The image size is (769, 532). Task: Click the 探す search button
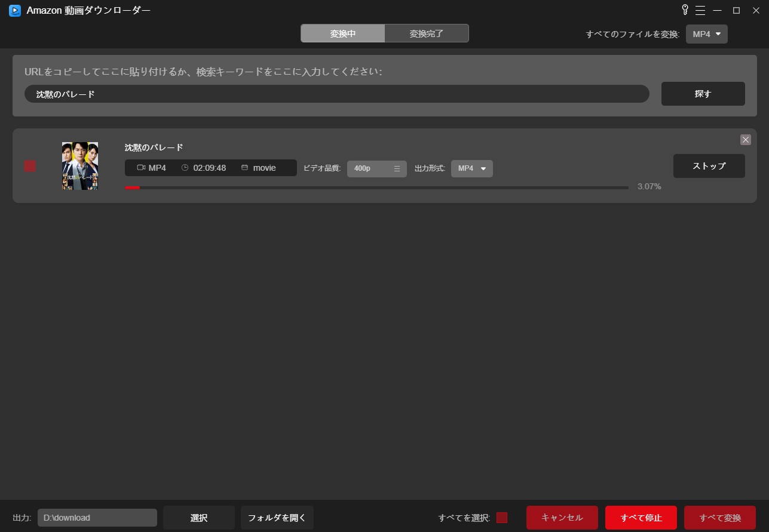(x=703, y=94)
